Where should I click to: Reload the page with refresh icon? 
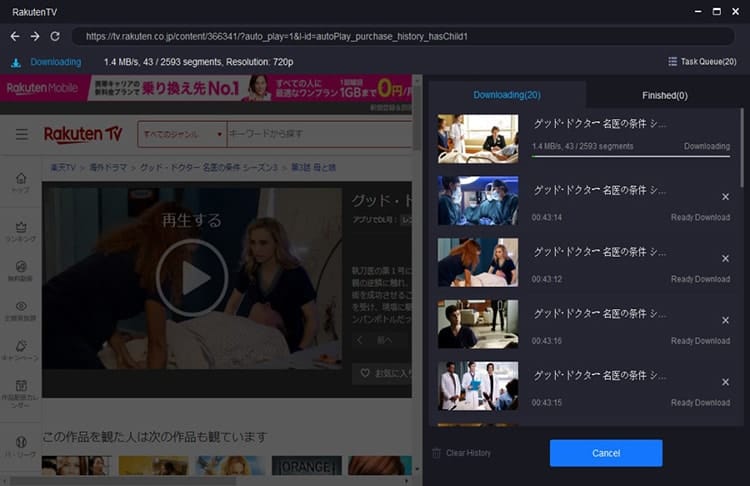pos(55,36)
